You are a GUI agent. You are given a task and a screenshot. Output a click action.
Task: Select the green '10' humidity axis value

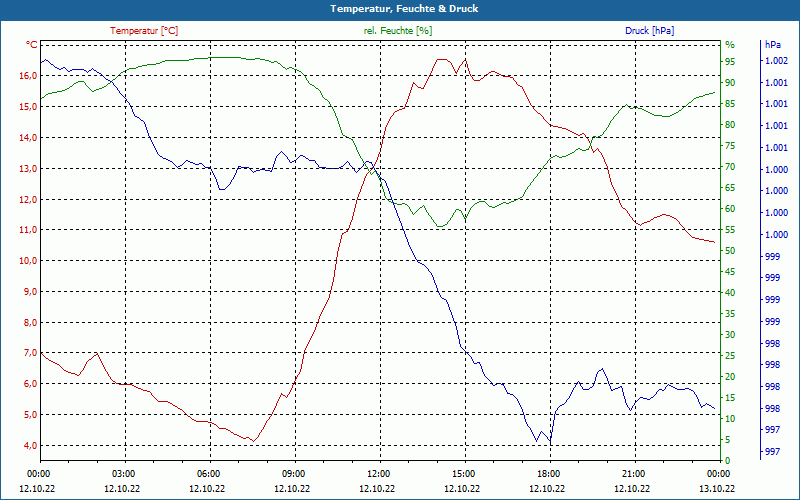click(x=730, y=418)
